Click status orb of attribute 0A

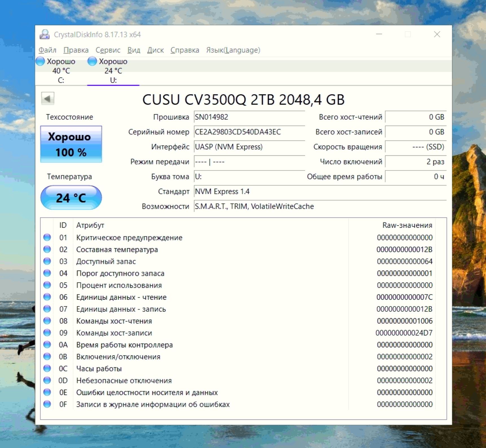pyautogui.click(x=47, y=344)
